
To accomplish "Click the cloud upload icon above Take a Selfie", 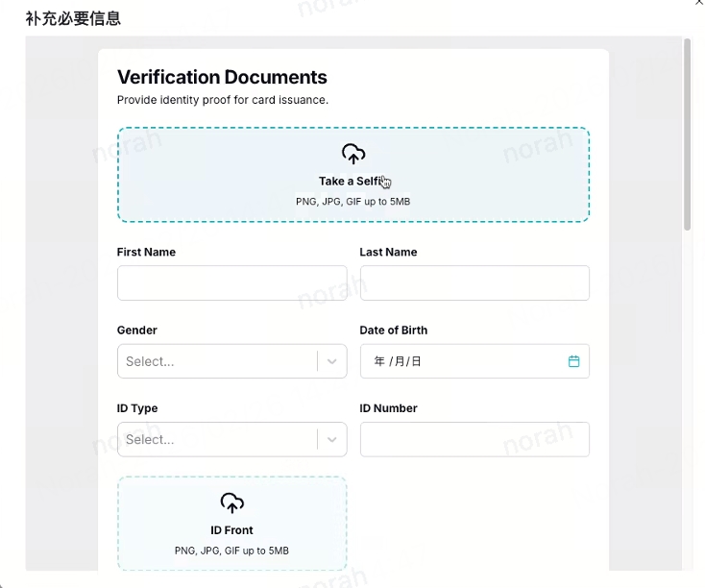I will pos(353,154).
